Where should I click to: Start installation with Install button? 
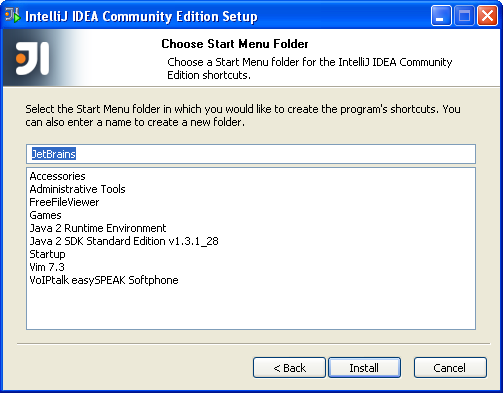point(364,368)
